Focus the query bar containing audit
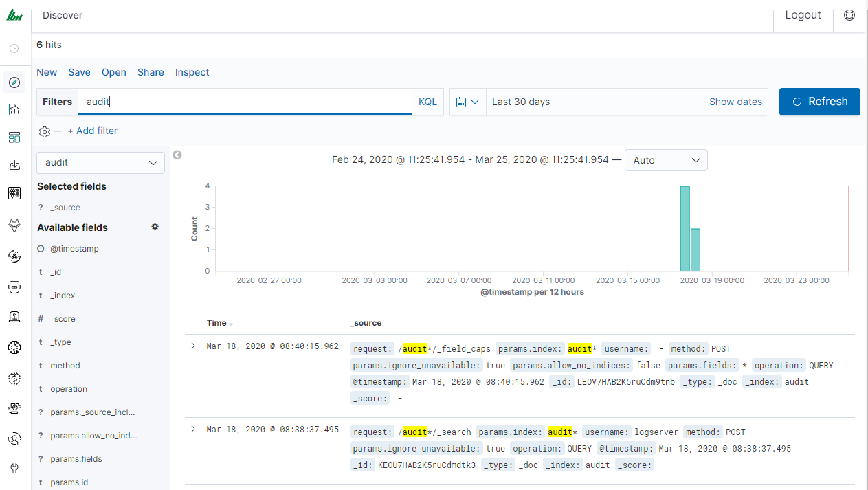The image size is (868, 490). click(x=245, y=102)
